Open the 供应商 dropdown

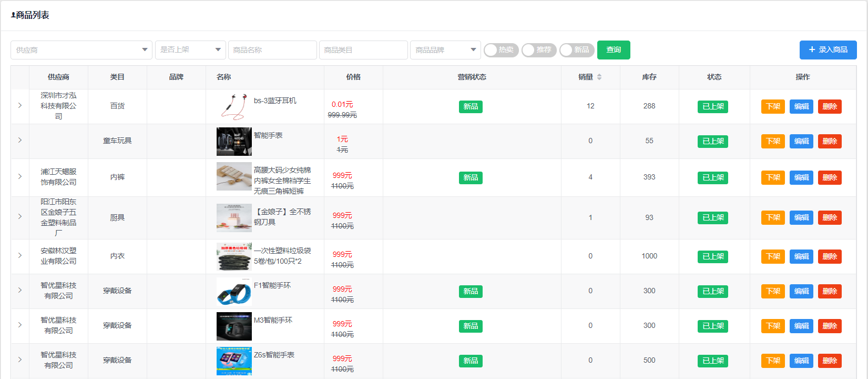81,50
